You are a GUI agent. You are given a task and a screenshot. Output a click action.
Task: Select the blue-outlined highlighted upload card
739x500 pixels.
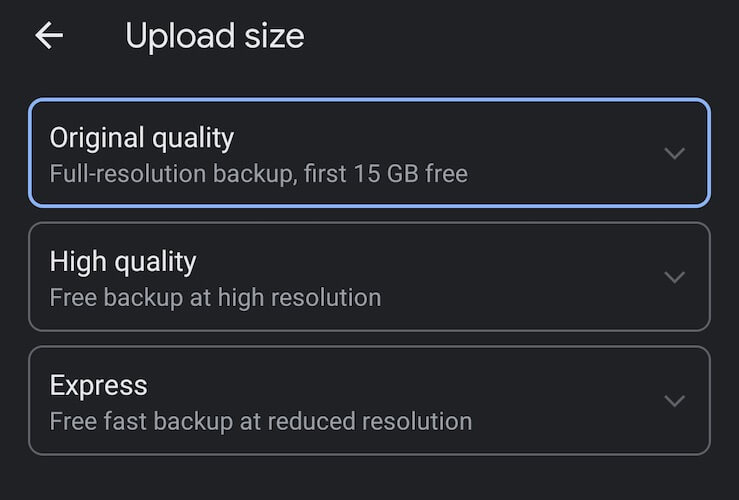point(369,153)
